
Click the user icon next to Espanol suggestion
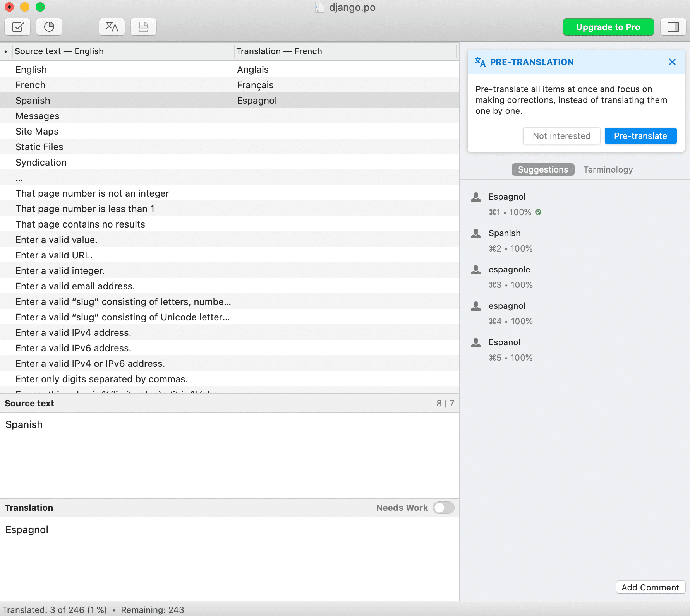(476, 342)
